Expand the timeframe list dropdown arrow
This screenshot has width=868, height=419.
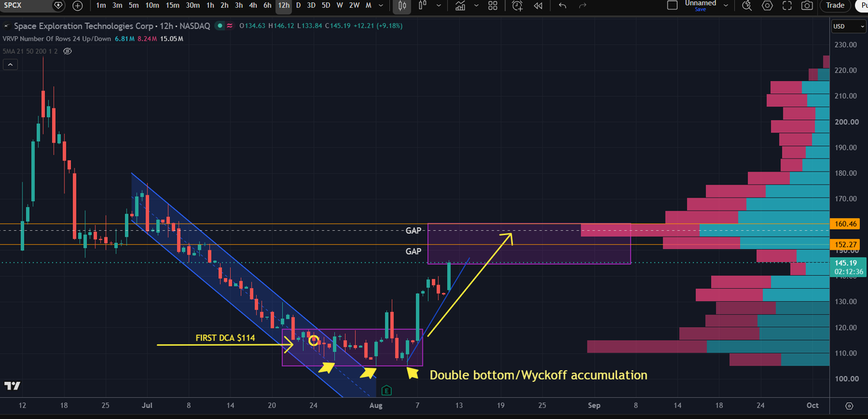point(382,5)
